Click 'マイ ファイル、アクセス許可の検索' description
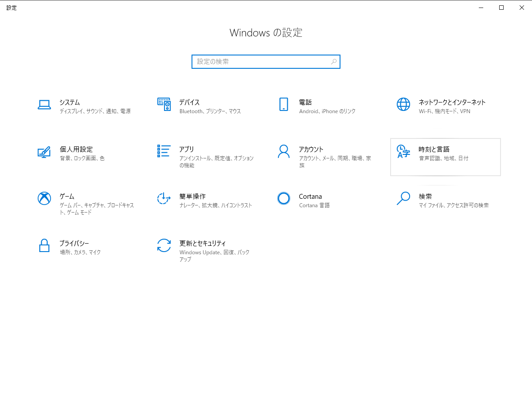Screen dimensions: 532x414 [454, 205]
